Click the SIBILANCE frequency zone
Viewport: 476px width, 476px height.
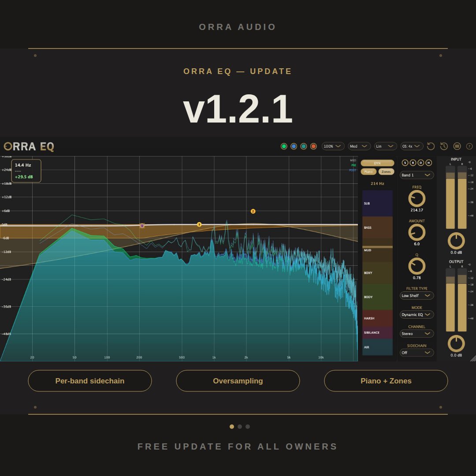[377, 333]
